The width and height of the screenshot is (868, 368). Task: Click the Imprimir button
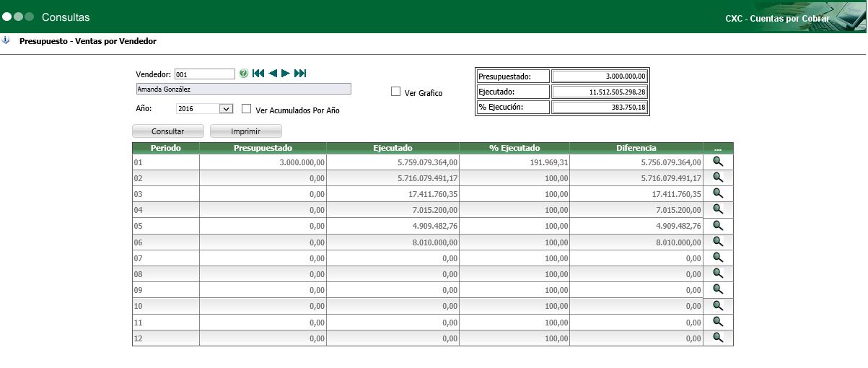pos(245,131)
